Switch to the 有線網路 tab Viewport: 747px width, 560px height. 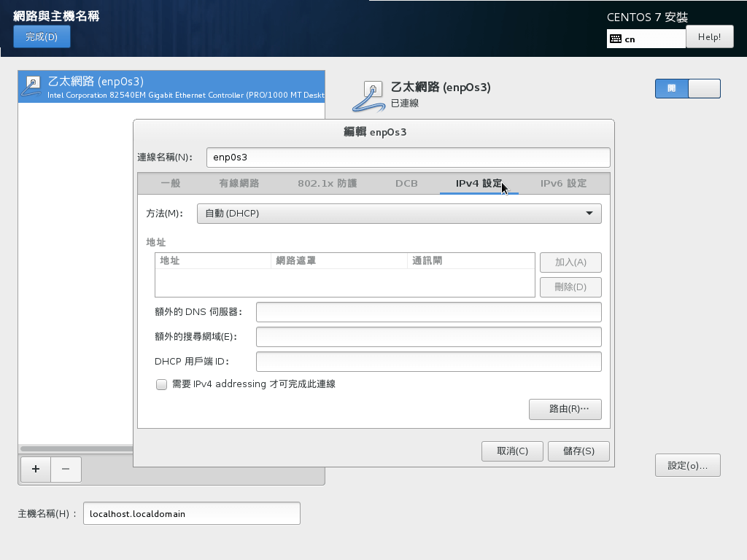click(x=239, y=183)
